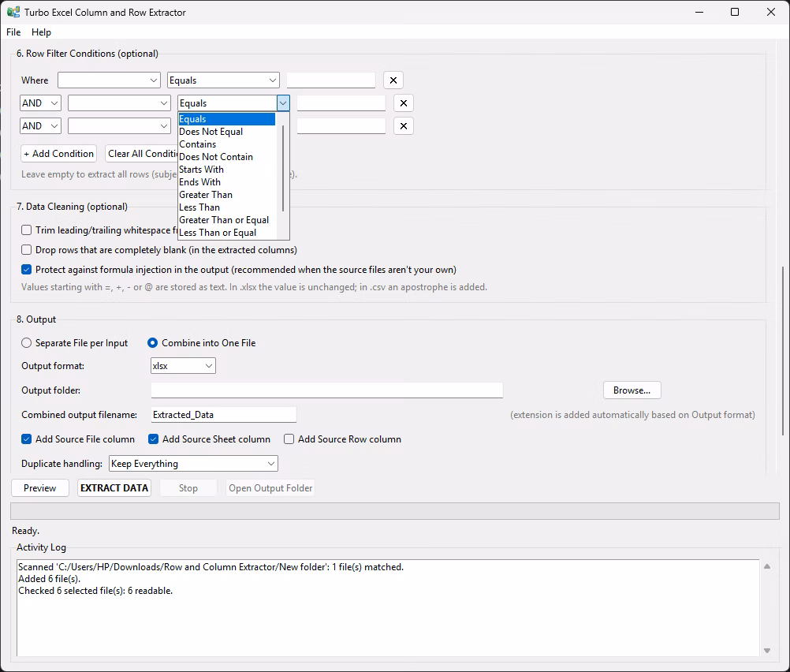Click the Combined output filename field

(x=224, y=414)
